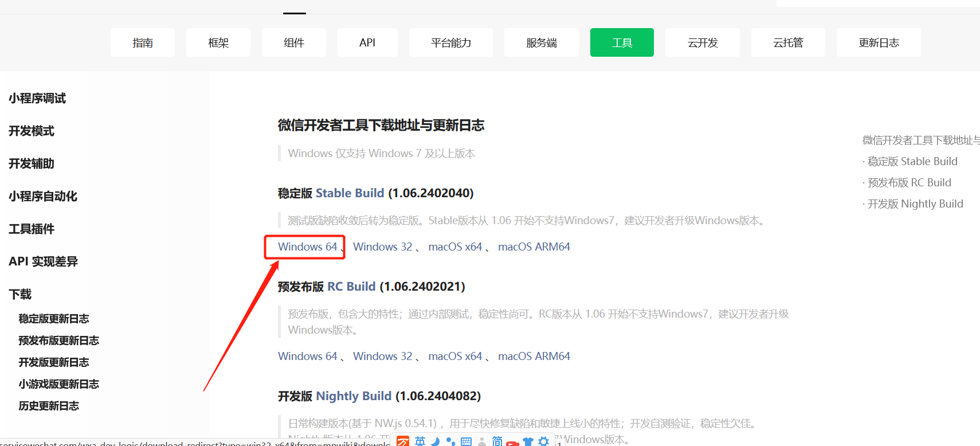This screenshot has height=446, width=980.
Task: Click page title 微信开发者工具下载地址与更新日志
Action: tap(381, 126)
